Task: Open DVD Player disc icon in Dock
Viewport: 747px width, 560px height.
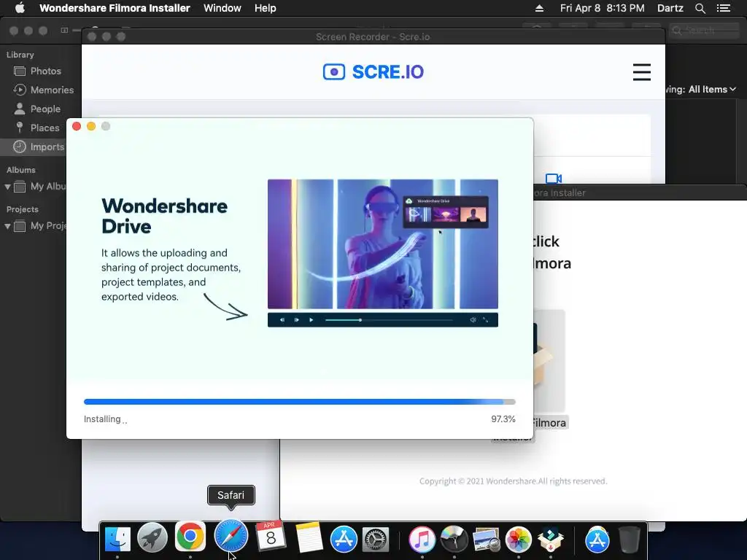Action: pyautogui.click(x=454, y=539)
